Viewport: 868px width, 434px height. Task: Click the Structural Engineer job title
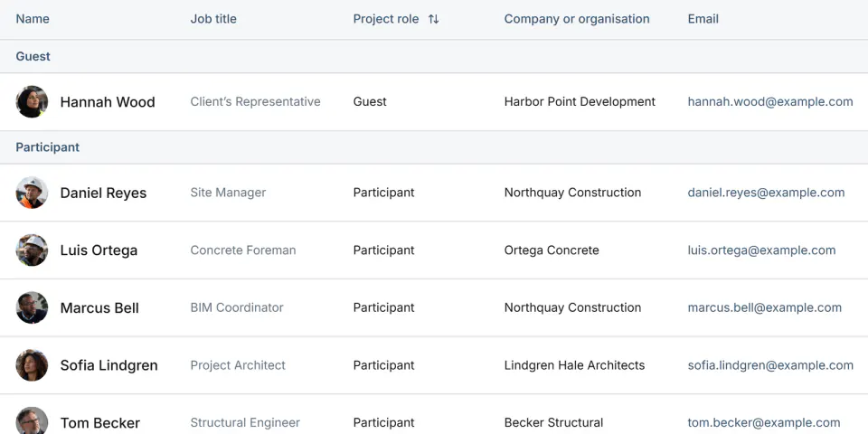click(245, 423)
